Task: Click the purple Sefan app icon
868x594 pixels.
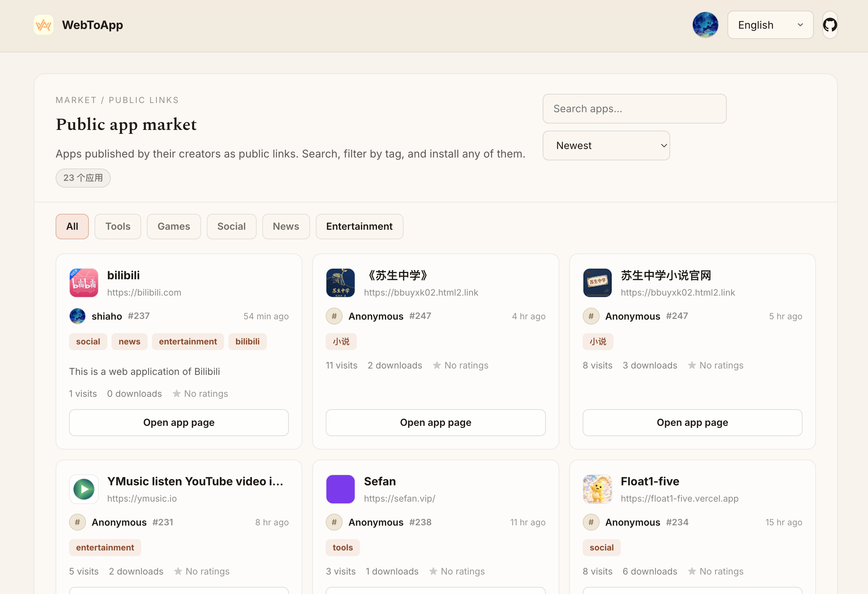Action: click(340, 489)
